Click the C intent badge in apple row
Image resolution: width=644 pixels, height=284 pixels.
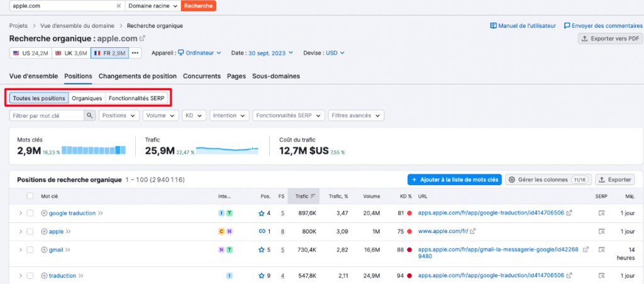pyautogui.click(x=221, y=231)
